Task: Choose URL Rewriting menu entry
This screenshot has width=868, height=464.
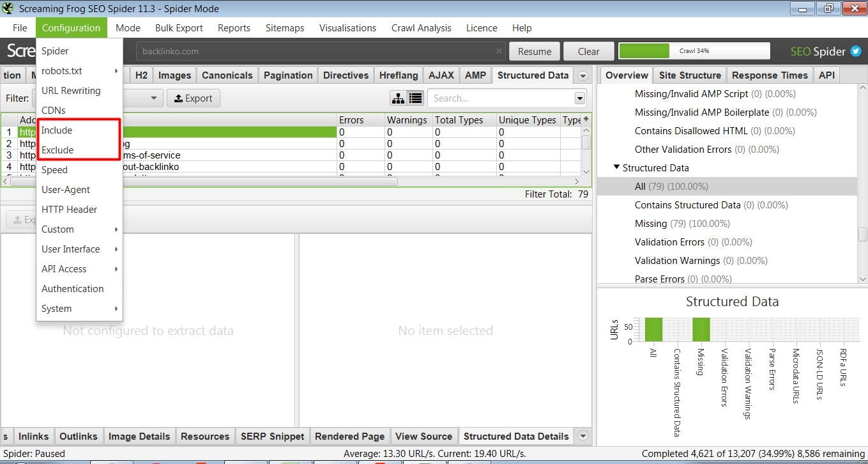Action: 79,91
